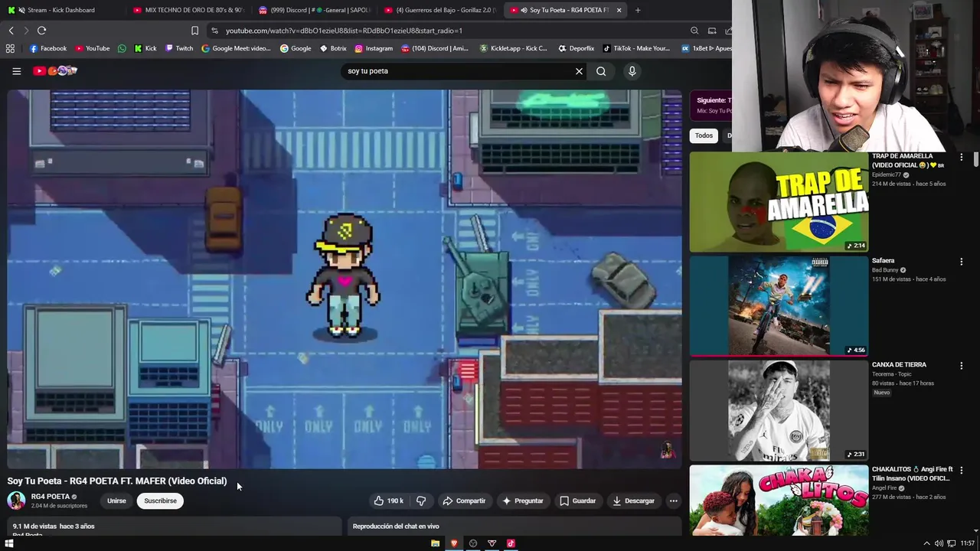Open File Explorer from taskbar
Viewport: 980px width, 551px height.
pos(435,543)
